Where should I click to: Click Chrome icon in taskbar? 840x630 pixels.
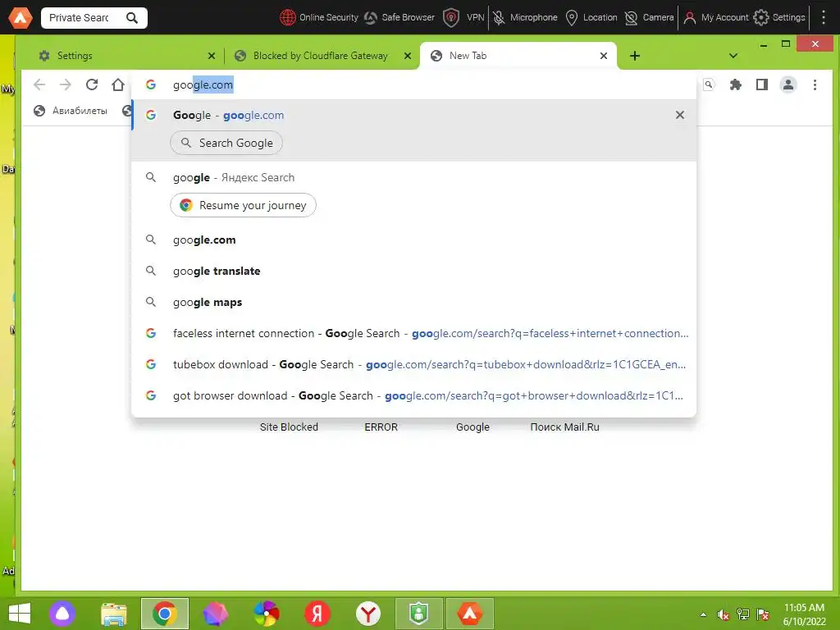pyautogui.click(x=165, y=614)
